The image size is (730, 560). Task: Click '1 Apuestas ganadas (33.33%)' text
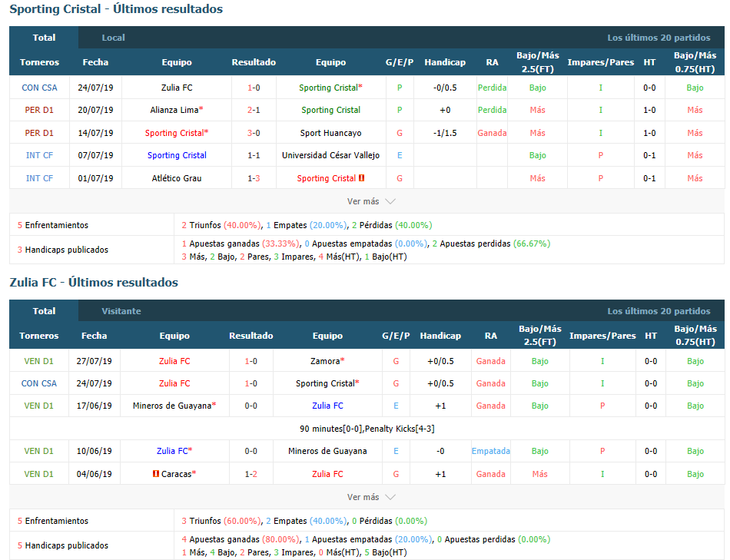point(241,244)
